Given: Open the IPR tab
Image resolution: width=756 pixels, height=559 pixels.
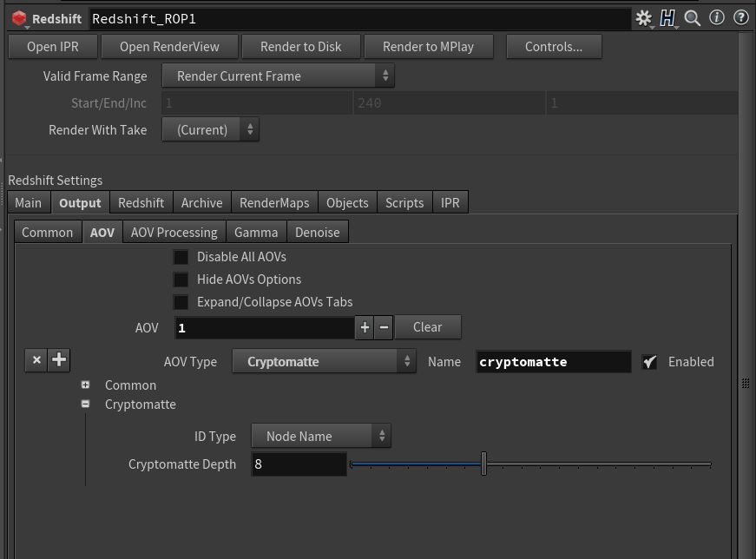Looking at the screenshot, I should 450,202.
